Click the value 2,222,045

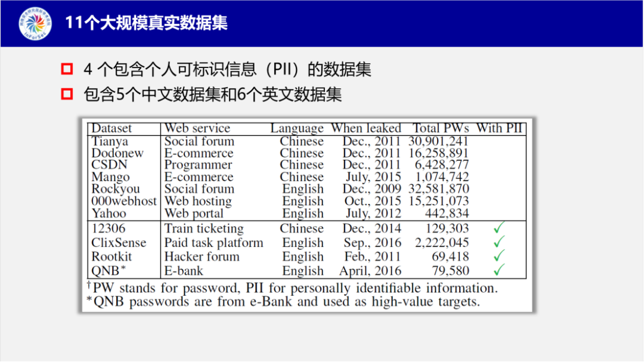pyautogui.click(x=442, y=243)
